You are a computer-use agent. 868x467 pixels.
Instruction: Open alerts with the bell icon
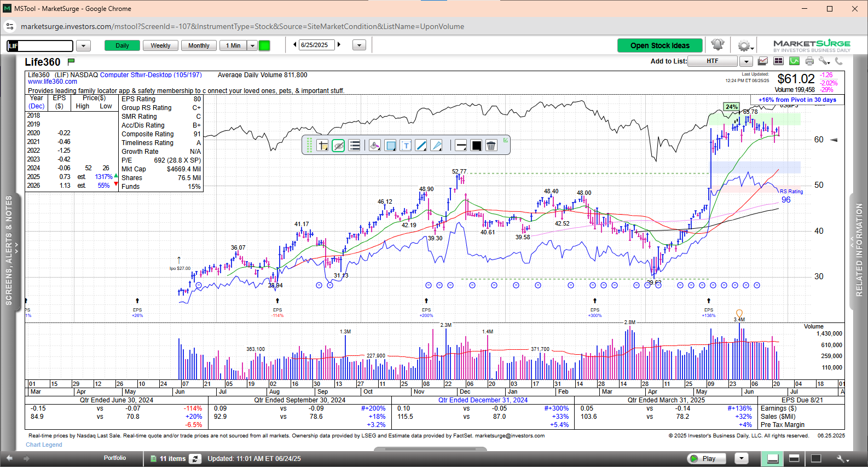tap(717, 45)
